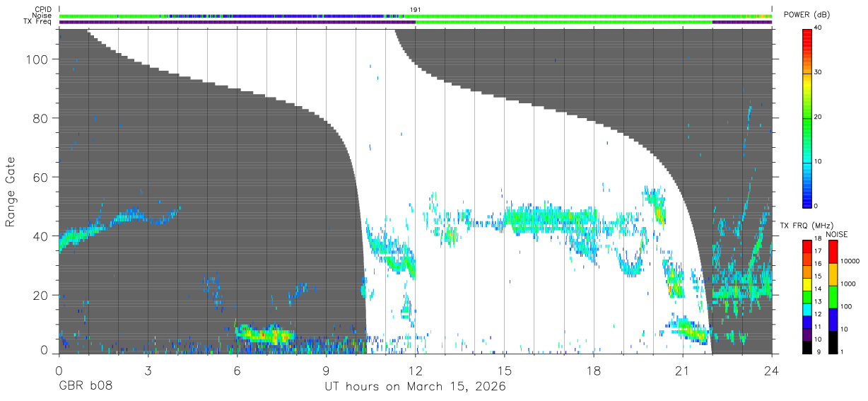The width and height of the screenshot is (868, 401).
Task: Select the cyan segment of TX FRQ legend
Action: point(807,308)
